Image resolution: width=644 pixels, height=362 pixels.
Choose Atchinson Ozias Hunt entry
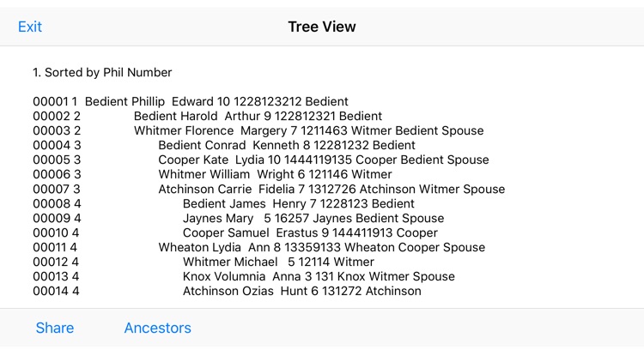(x=228, y=291)
